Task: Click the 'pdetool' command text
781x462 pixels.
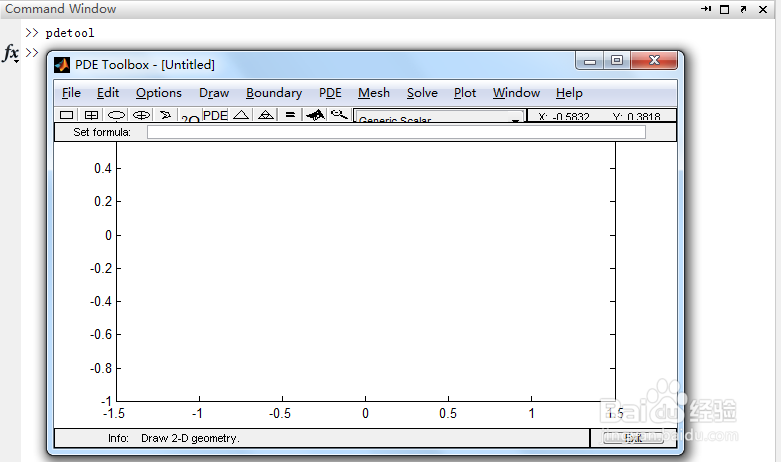Action: point(70,33)
